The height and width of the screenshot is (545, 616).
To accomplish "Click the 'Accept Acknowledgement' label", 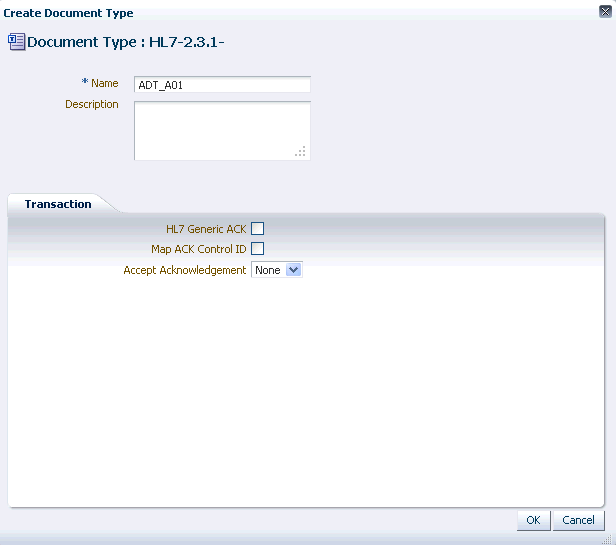I will point(185,270).
